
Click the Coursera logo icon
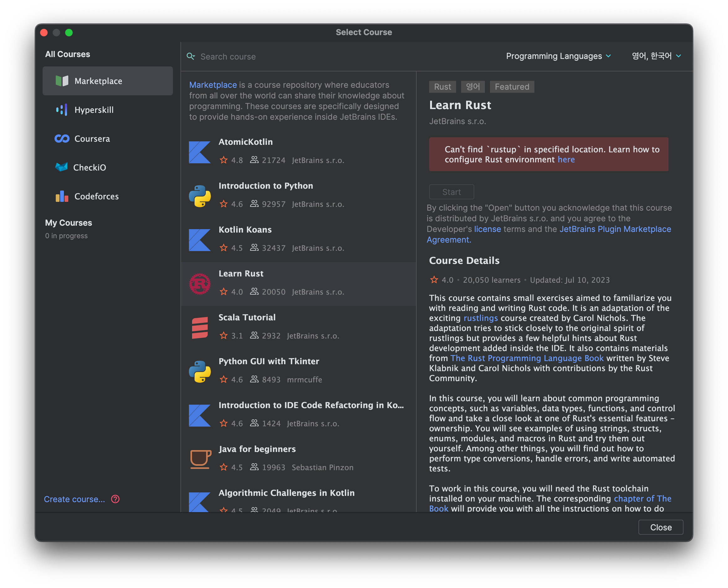tap(62, 139)
